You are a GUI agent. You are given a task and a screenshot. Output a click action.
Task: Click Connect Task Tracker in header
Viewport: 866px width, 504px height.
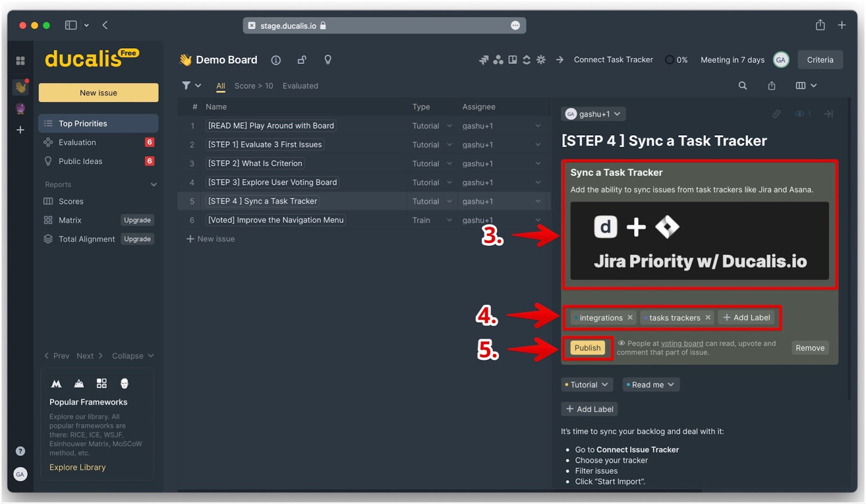613,59
